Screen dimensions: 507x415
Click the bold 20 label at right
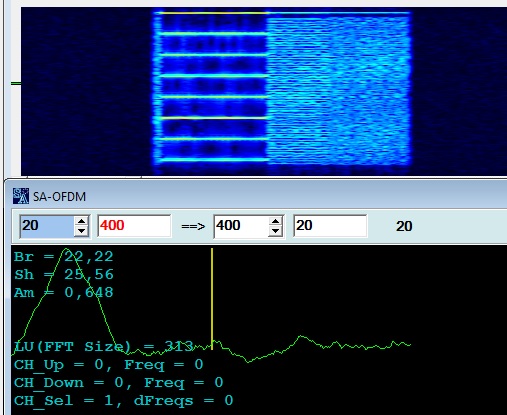(x=404, y=227)
